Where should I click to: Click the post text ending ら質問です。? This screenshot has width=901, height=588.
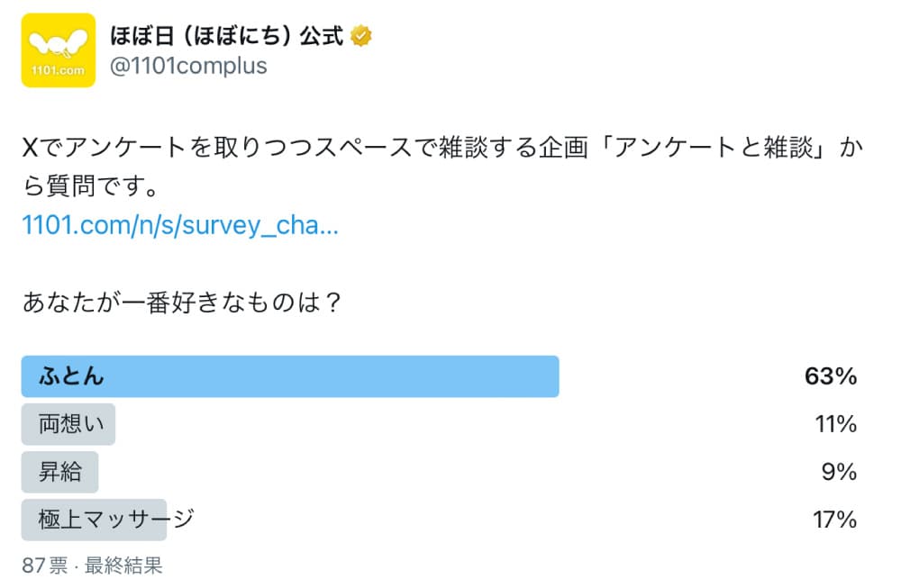point(90,188)
